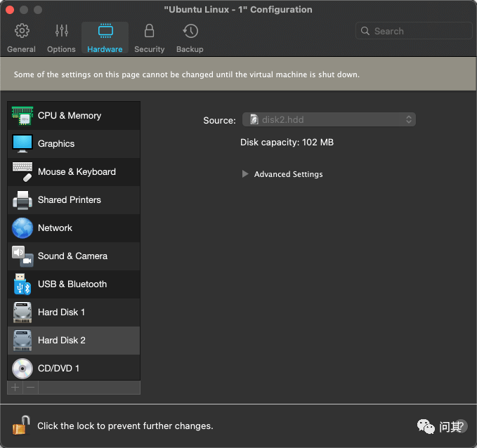This screenshot has height=448, width=477.
Task: Focus the Search input field
Action: click(414, 31)
